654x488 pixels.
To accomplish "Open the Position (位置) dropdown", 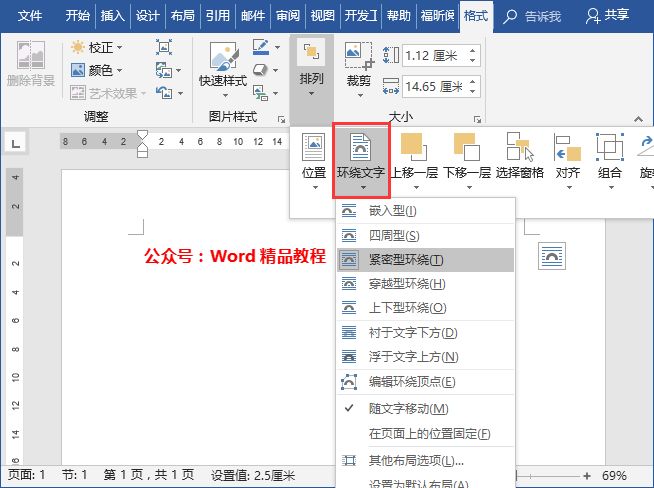I will (314, 161).
